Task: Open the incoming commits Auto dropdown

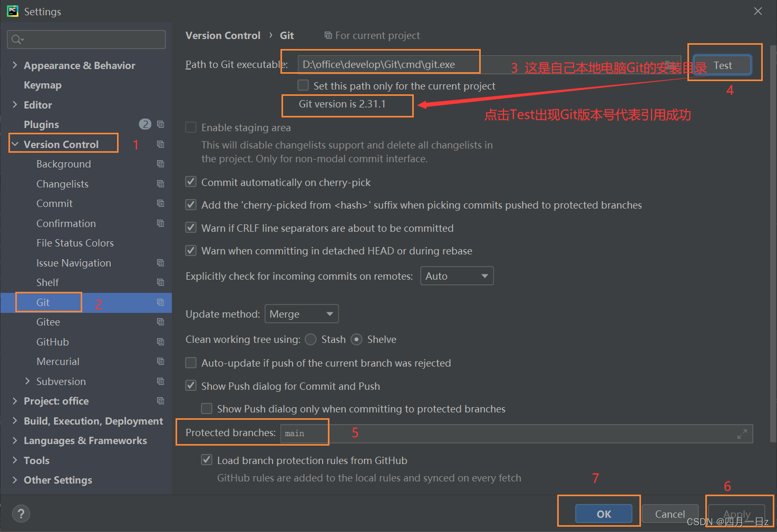Action: pyautogui.click(x=457, y=276)
